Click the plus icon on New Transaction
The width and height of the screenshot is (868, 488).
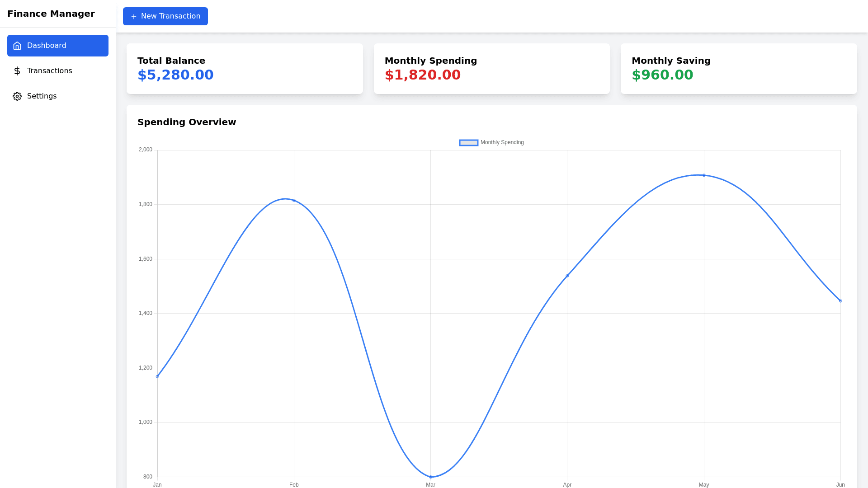(x=133, y=17)
